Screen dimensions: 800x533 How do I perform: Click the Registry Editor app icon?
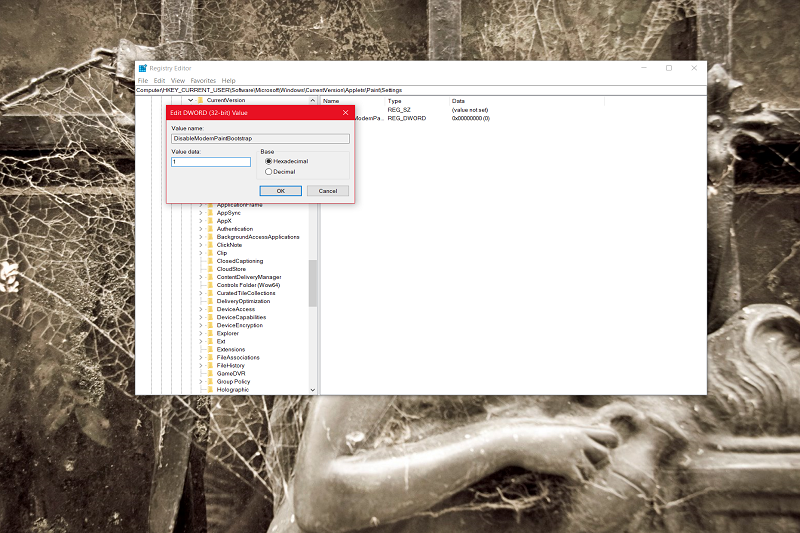pyautogui.click(x=143, y=68)
